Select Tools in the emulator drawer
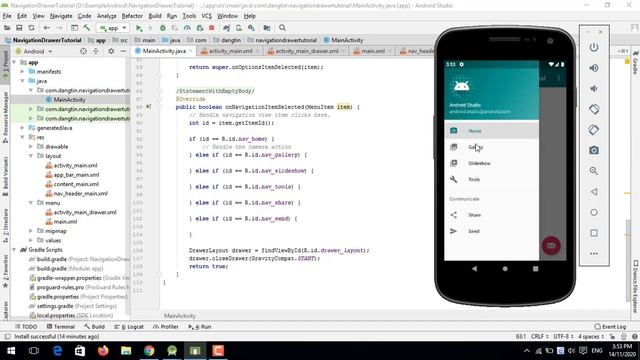The image size is (640, 360). coord(491,180)
